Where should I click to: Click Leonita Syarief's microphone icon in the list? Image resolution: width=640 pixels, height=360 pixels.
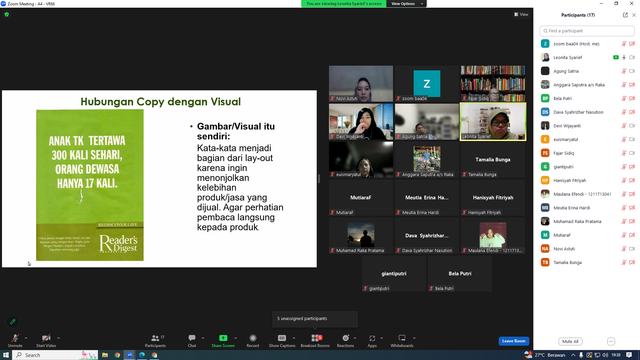(x=624, y=58)
